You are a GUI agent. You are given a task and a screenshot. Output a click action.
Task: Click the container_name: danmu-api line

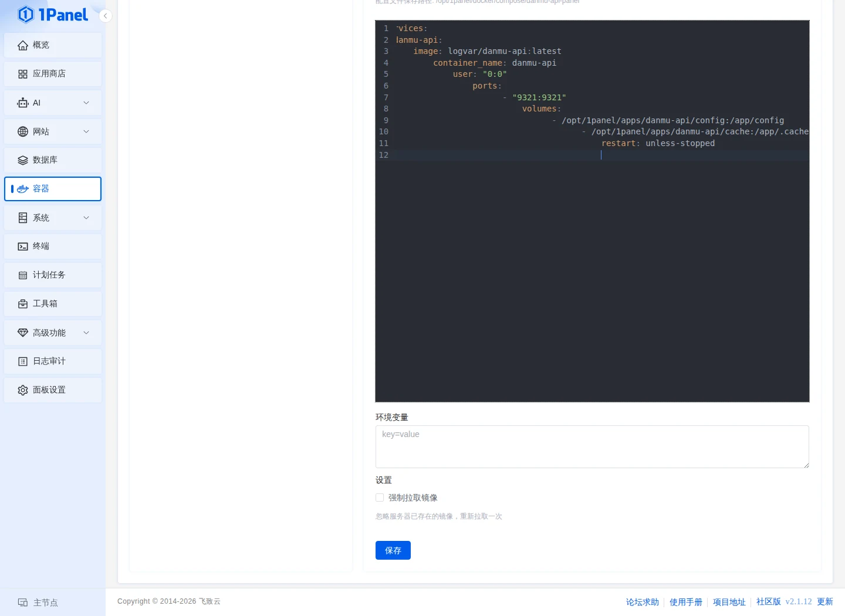point(495,63)
